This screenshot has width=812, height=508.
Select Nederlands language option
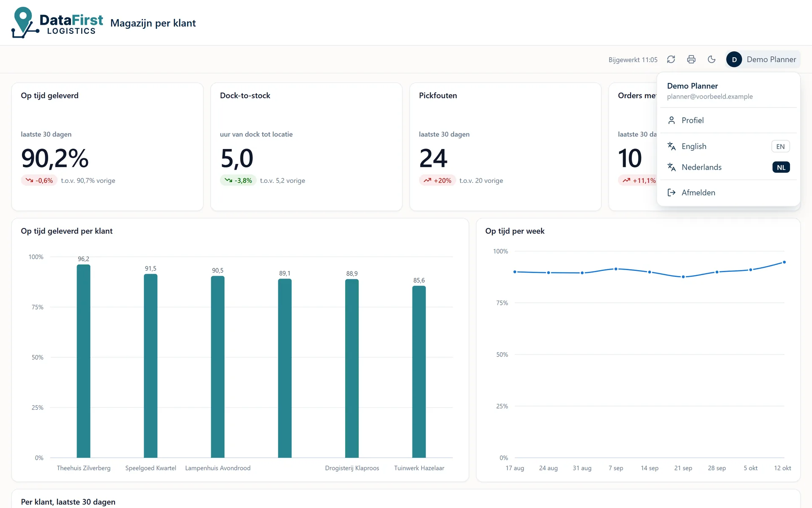[x=728, y=167]
